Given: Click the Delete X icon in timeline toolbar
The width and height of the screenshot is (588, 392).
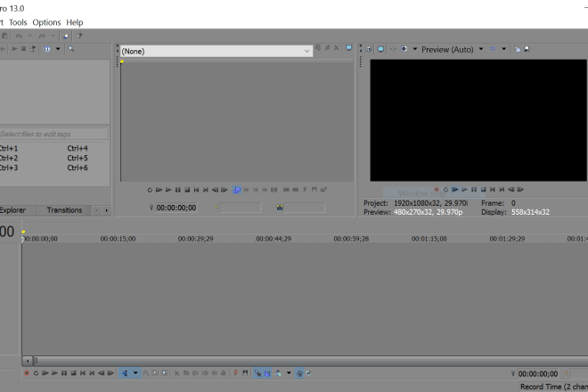Looking at the screenshot, I should (176, 373).
